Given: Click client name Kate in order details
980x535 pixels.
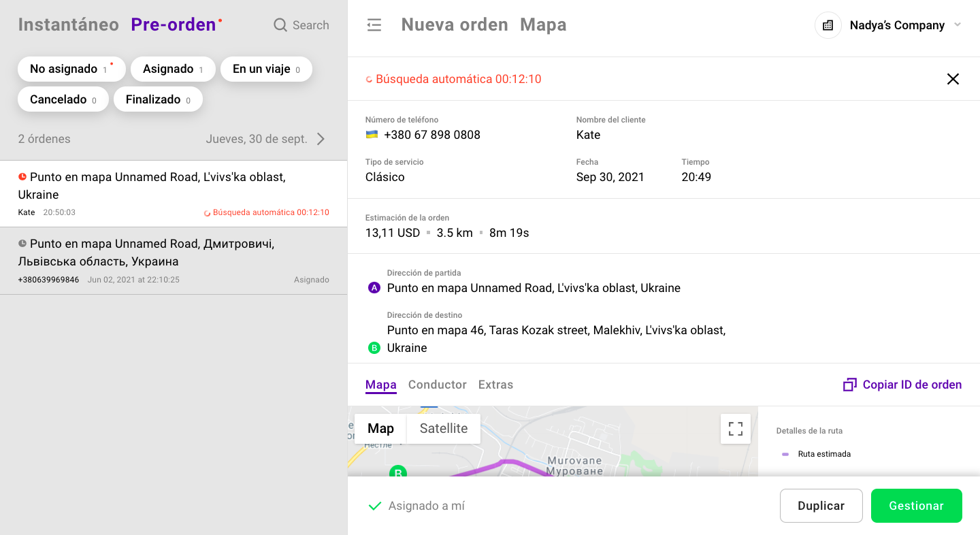Looking at the screenshot, I should pyautogui.click(x=588, y=135).
